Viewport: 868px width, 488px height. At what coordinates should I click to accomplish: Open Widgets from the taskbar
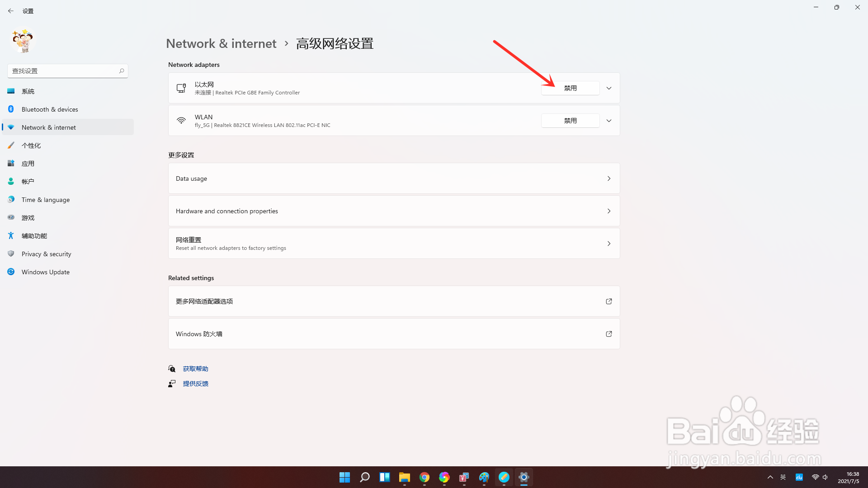coord(384,477)
